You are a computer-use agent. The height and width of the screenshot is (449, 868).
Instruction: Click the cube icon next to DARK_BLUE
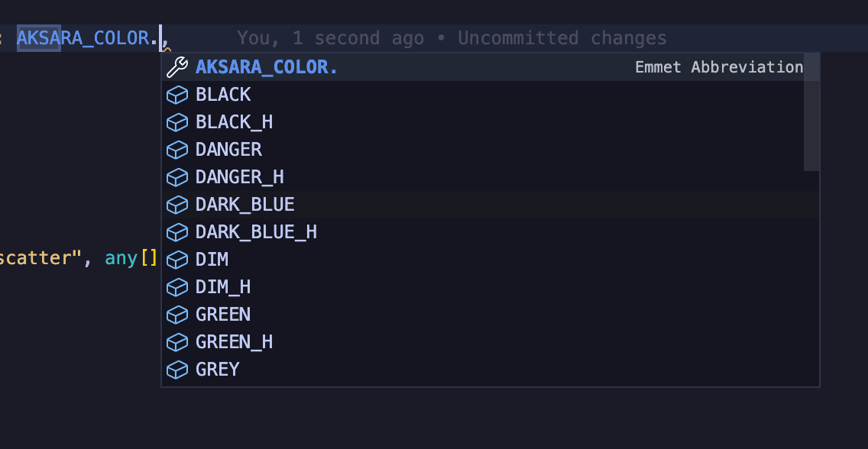tap(177, 205)
